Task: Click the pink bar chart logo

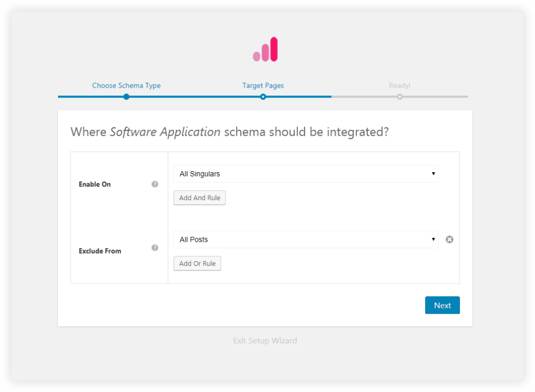Action: (265, 48)
